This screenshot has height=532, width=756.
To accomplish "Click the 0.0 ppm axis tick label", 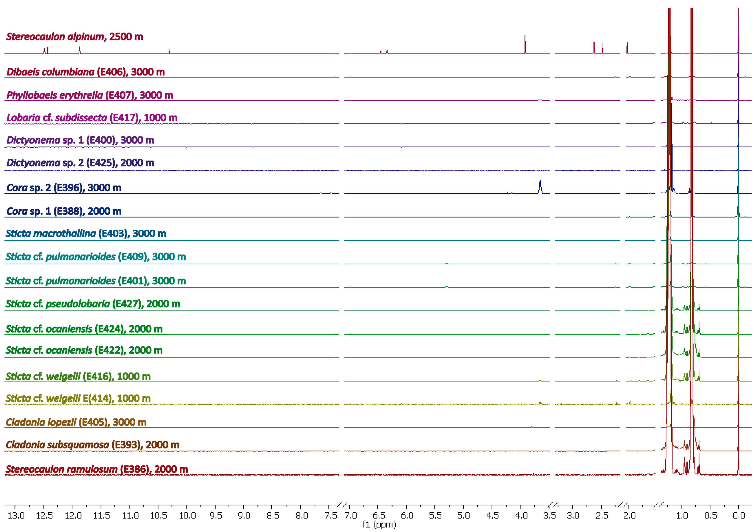I will click(739, 516).
